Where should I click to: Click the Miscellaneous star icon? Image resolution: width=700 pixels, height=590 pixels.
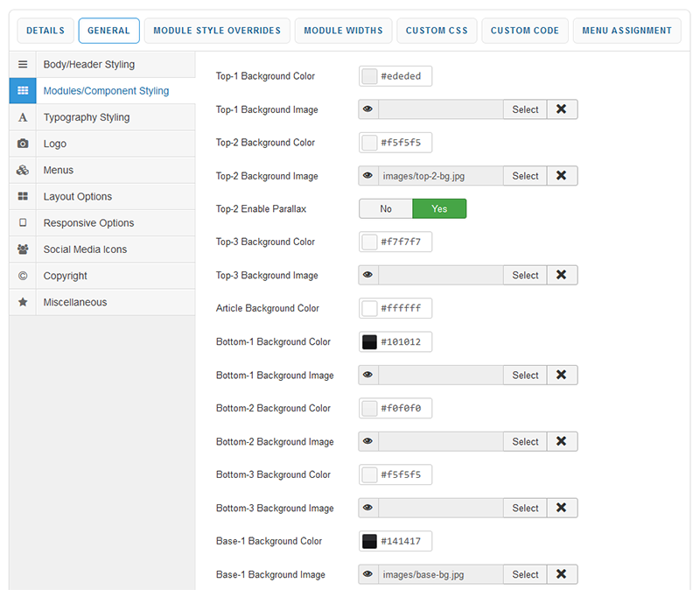click(23, 302)
